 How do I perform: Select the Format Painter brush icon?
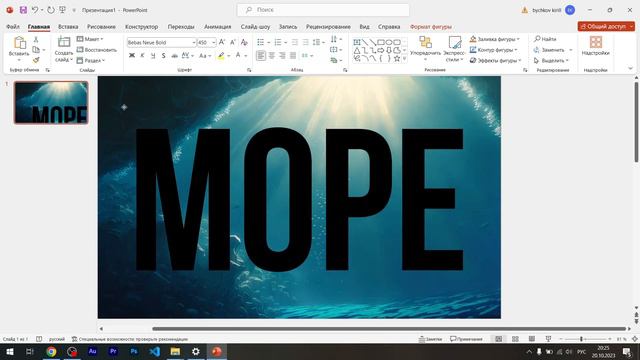(36, 60)
